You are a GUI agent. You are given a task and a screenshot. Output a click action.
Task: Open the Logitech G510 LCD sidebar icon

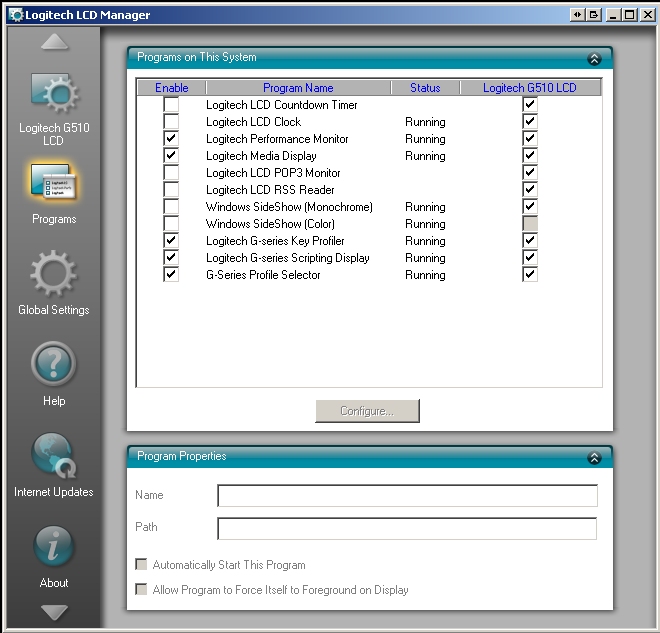pos(54,93)
